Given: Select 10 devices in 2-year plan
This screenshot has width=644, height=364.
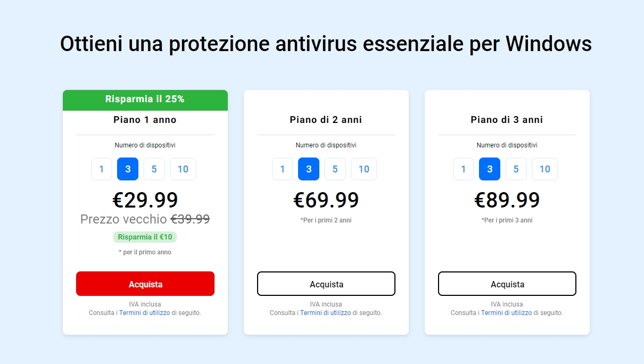Looking at the screenshot, I should coord(364,169).
